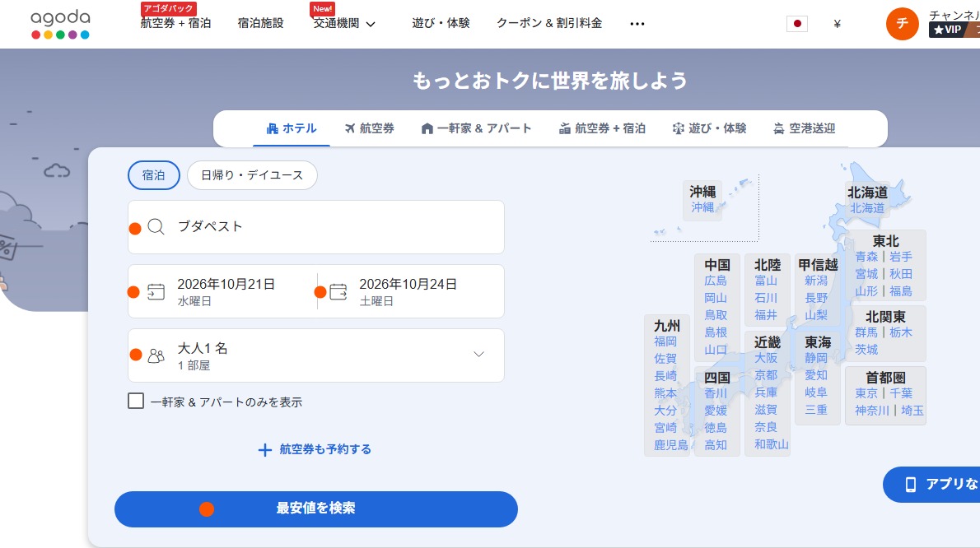Select 京都 link

(x=766, y=375)
